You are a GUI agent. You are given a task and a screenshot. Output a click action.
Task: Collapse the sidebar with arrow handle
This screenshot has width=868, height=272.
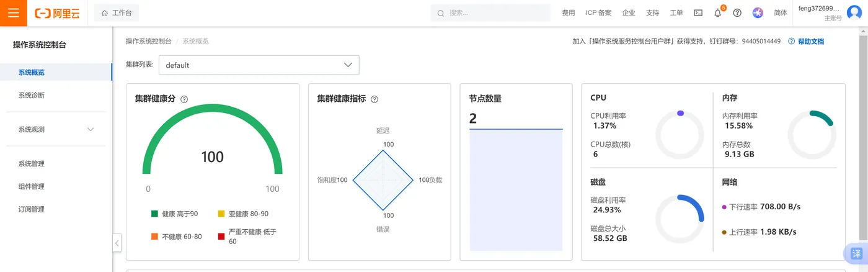tap(117, 243)
